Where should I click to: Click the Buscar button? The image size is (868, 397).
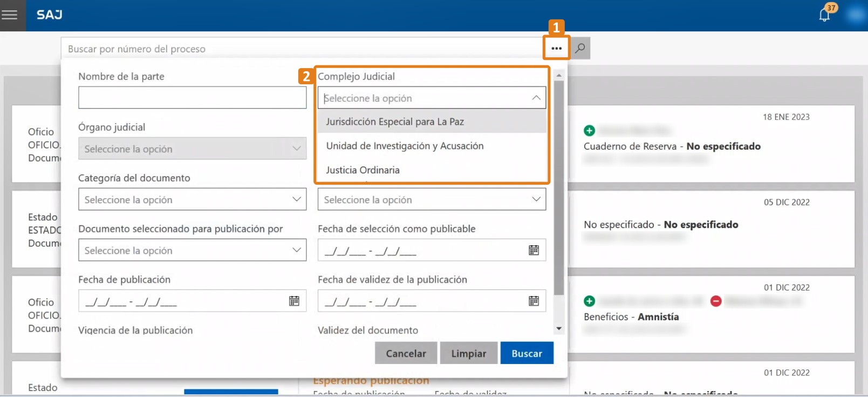click(527, 353)
